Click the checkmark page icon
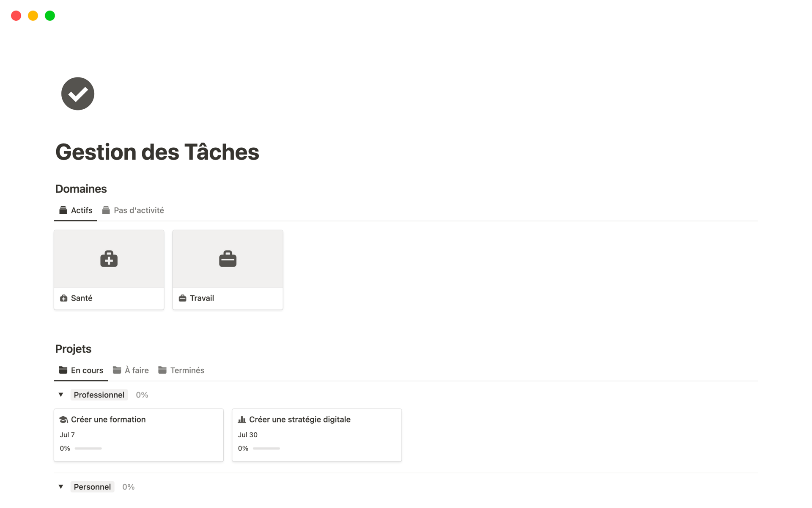Screen dimensions: 812x508 pyautogui.click(x=78, y=94)
